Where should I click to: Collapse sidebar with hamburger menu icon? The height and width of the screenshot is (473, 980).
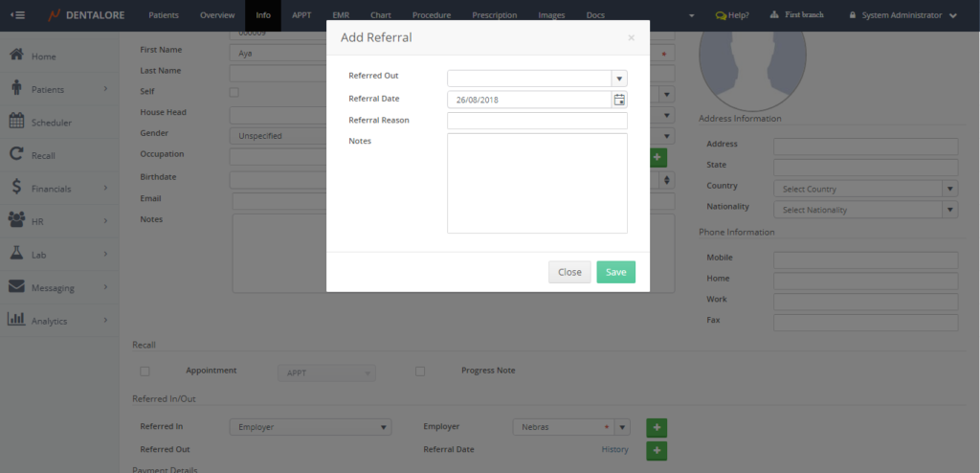click(x=17, y=15)
